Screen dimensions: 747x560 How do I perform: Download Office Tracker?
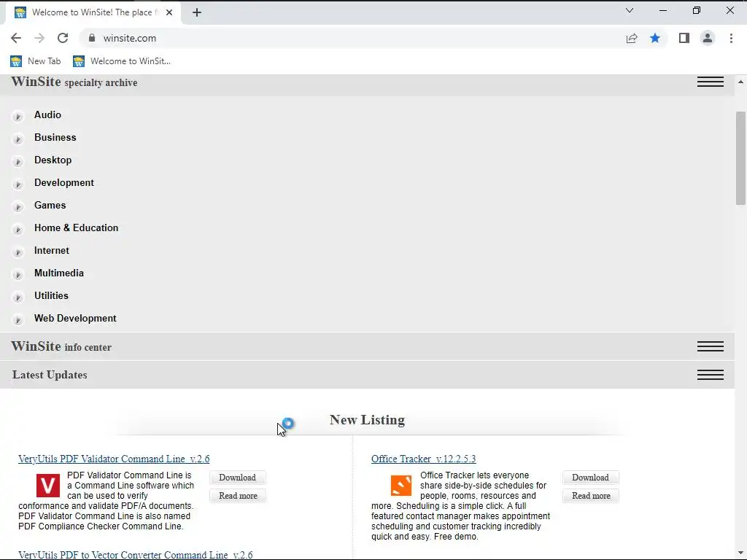tap(590, 477)
